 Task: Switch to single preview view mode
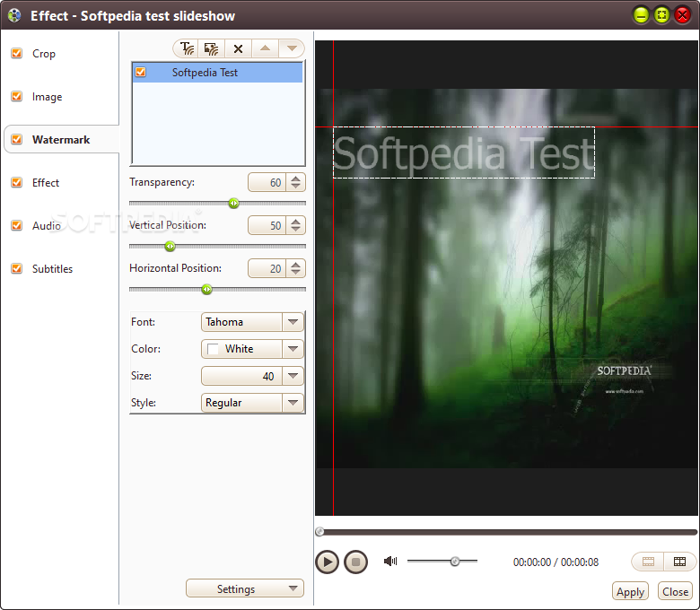pyautogui.click(x=648, y=562)
